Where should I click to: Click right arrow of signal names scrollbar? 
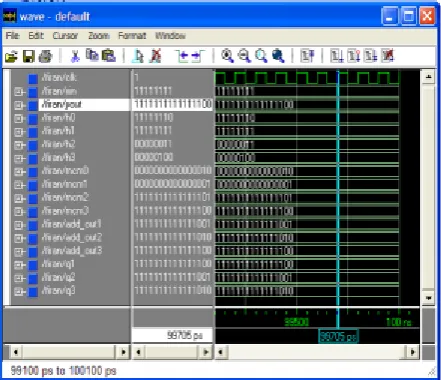(123, 352)
